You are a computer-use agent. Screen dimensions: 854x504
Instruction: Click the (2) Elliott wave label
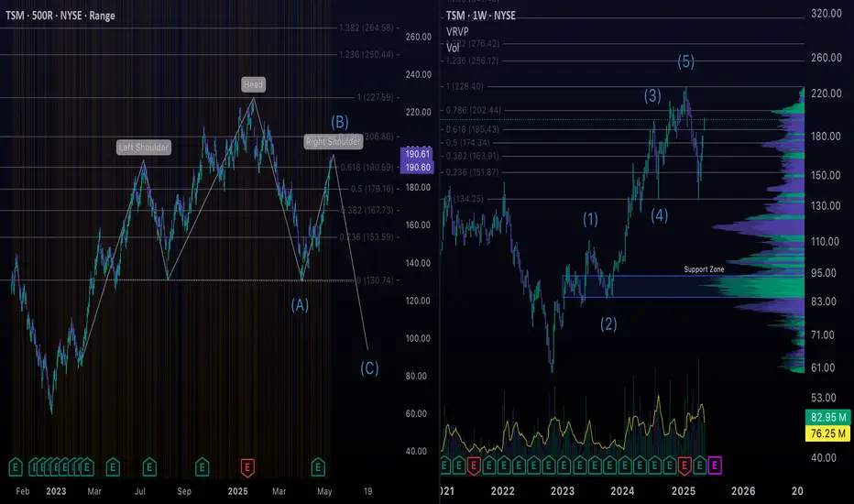608,324
